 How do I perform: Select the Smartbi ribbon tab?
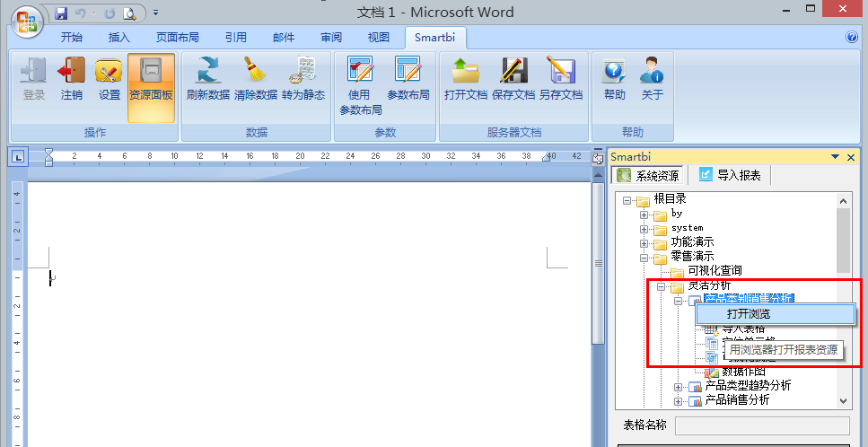point(435,37)
